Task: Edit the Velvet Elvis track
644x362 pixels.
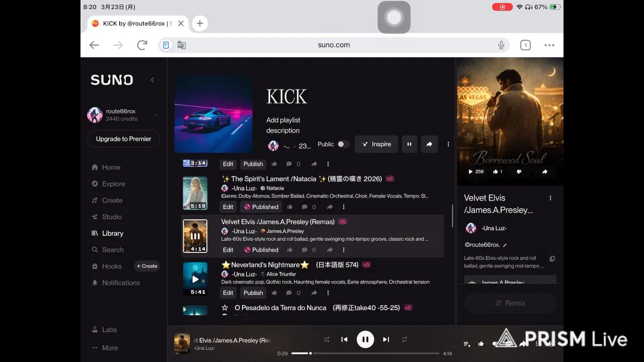Action: [x=228, y=250]
